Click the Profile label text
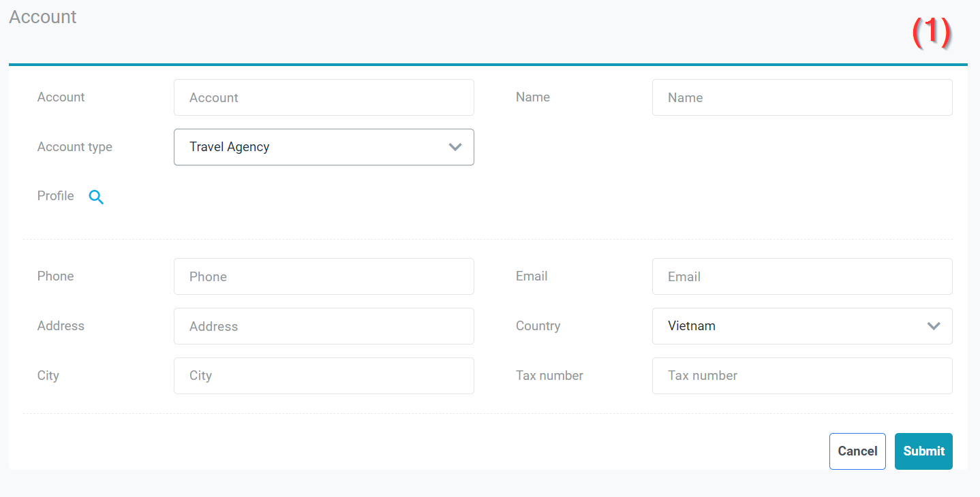The image size is (980, 497). [x=55, y=196]
